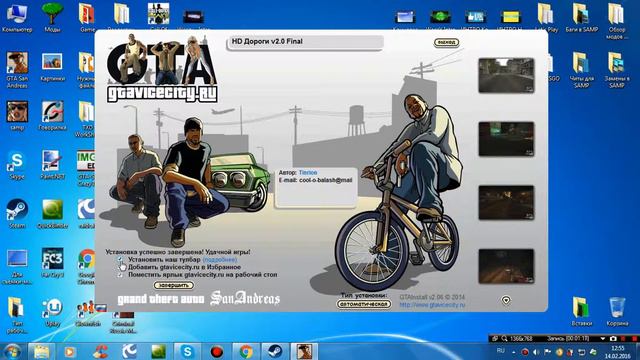640x360 pixels.
Task: Open the Компьютер desktop icon
Action: point(17,17)
